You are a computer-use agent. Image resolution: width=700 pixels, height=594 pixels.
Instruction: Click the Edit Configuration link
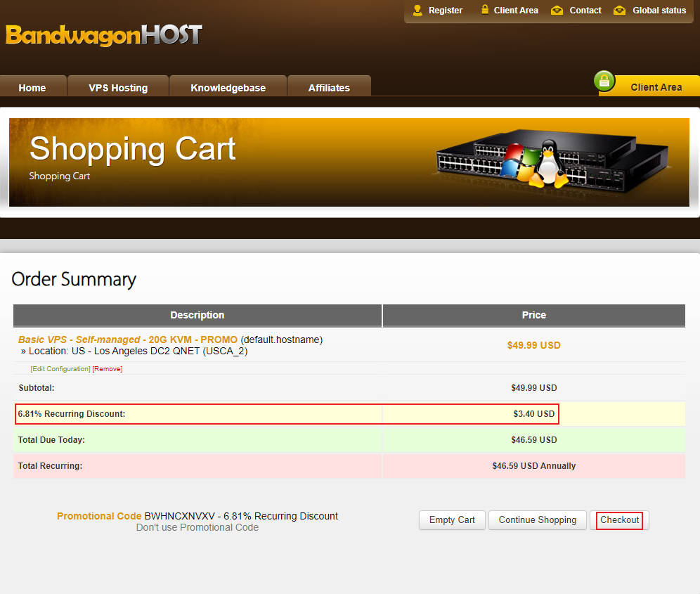click(60, 369)
